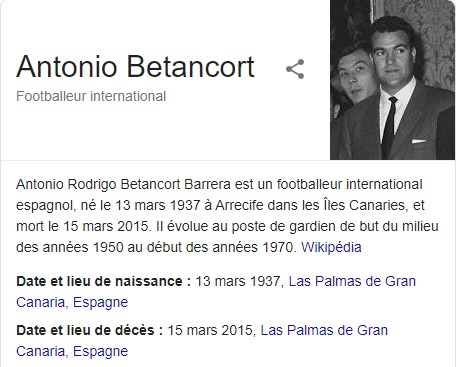Open the birthplace link Las Palmas de Gran

tap(352, 281)
